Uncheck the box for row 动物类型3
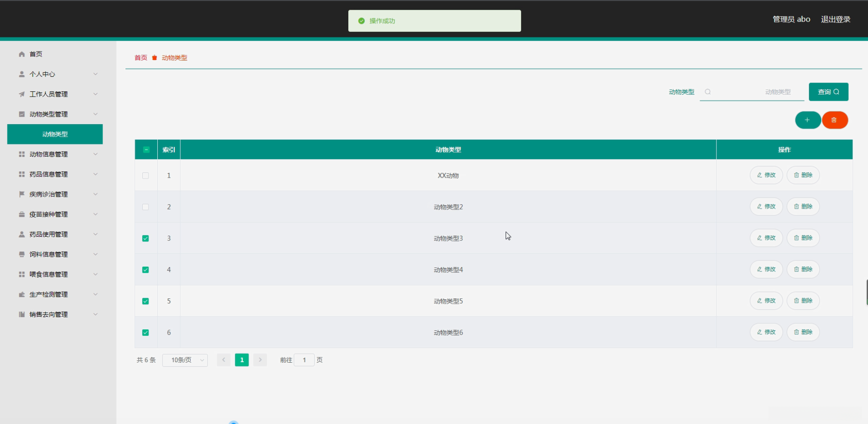868x424 pixels. [146, 238]
